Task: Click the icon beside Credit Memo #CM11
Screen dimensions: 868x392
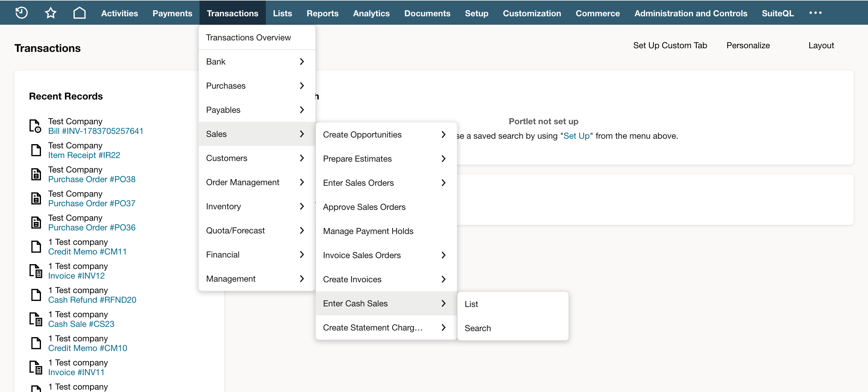Action: [36, 247]
